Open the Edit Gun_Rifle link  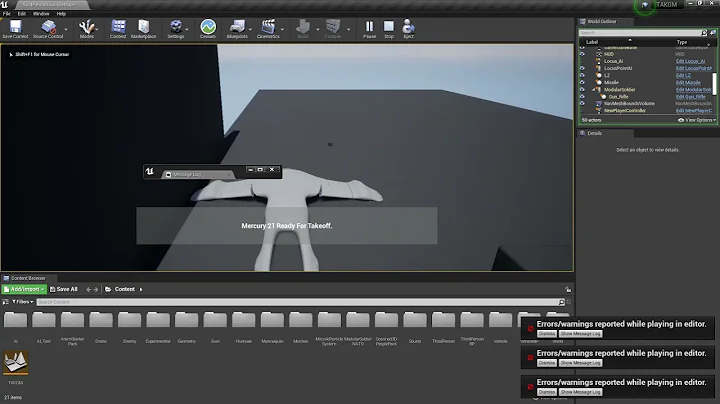click(x=690, y=97)
